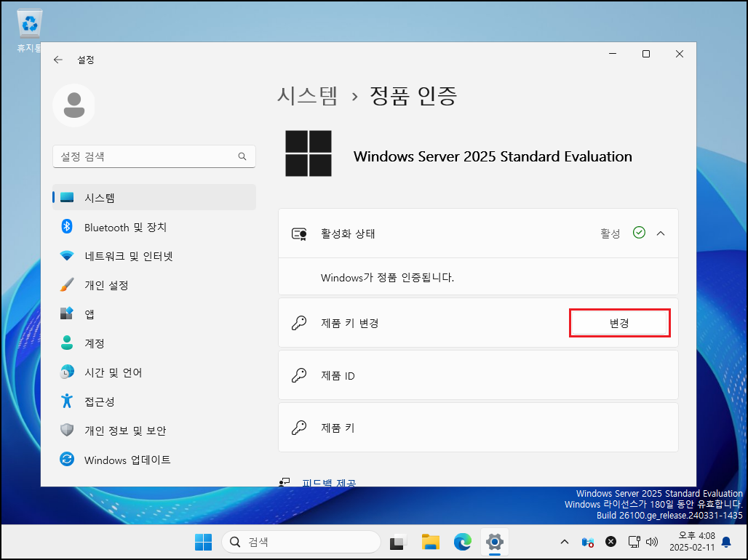Open 앱 settings category

[154, 314]
